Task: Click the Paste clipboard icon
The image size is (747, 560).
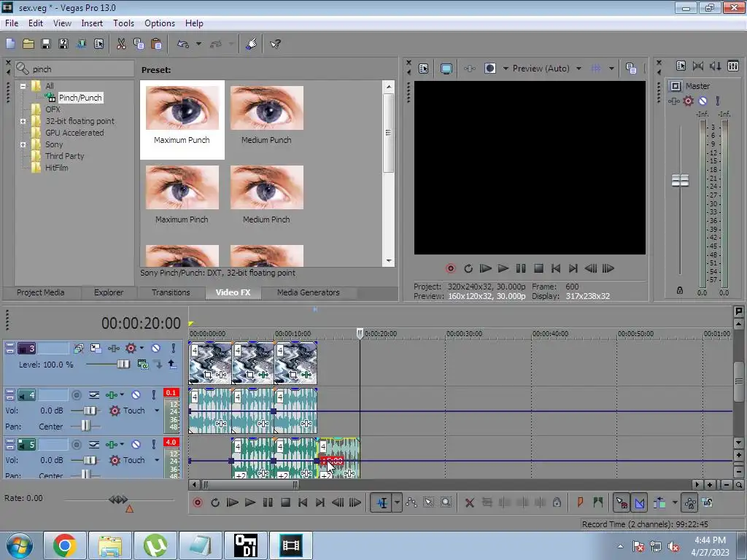Action: 156,44
